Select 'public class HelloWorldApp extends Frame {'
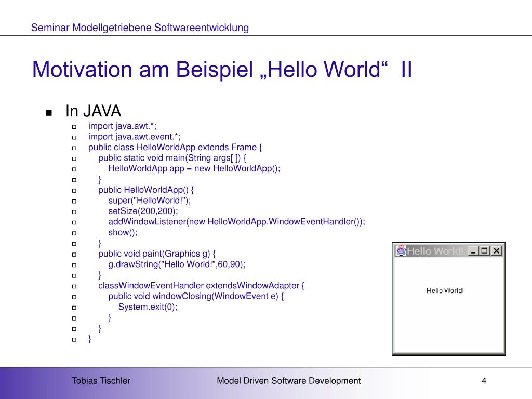Image resolution: width=532 pixels, height=399 pixels. click(x=175, y=147)
